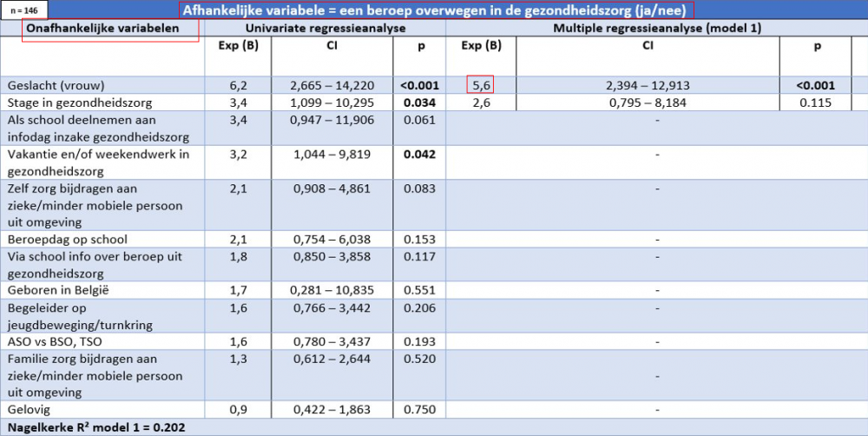This screenshot has width=868, height=436.
Task: Click the p-value 0.034
Action: click(x=421, y=102)
